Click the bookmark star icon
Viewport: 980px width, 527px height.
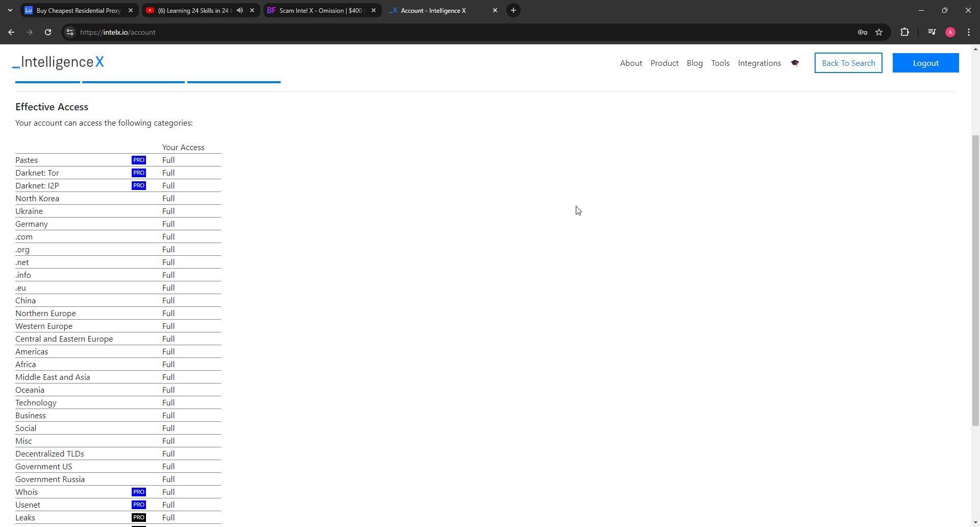click(879, 32)
